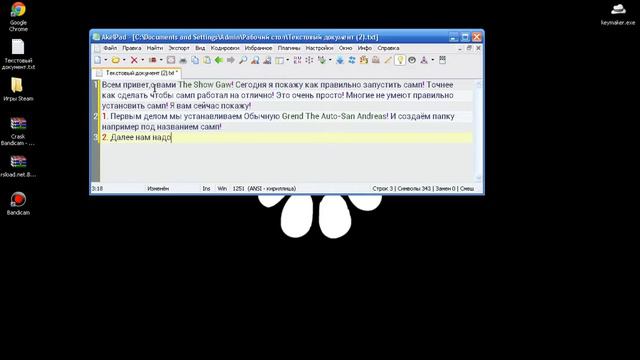The image size is (640, 360).
Task: Click the 'Win' newline status bar entry
Action: click(x=222, y=189)
